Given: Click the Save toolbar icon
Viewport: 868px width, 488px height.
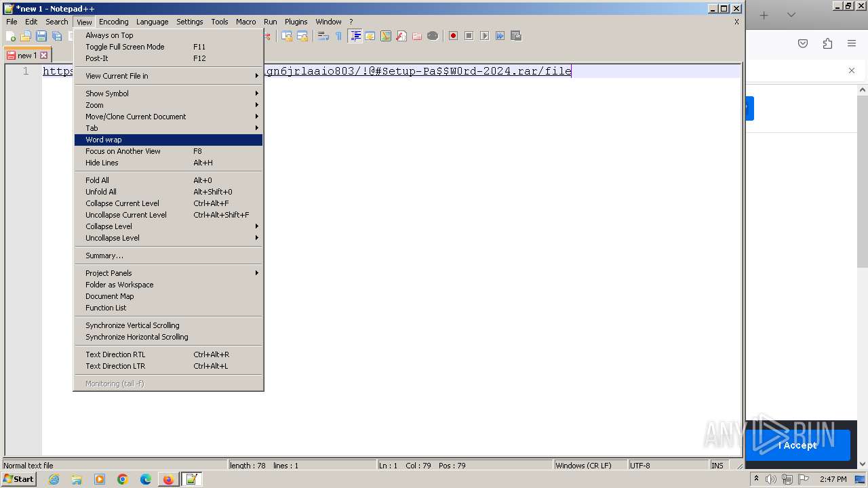Looking at the screenshot, I should [x=41, y=36].
